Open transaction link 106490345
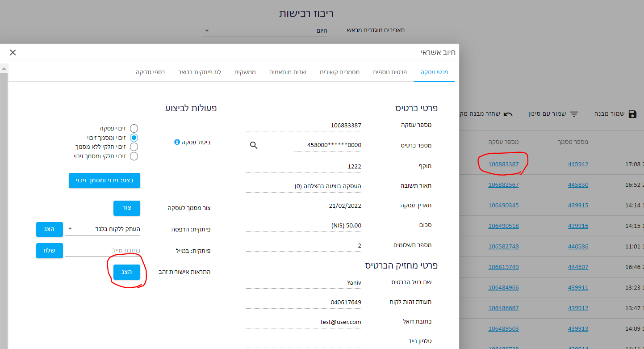The height and width of the screenshot is (349, 644). click(x=503, y=205)
